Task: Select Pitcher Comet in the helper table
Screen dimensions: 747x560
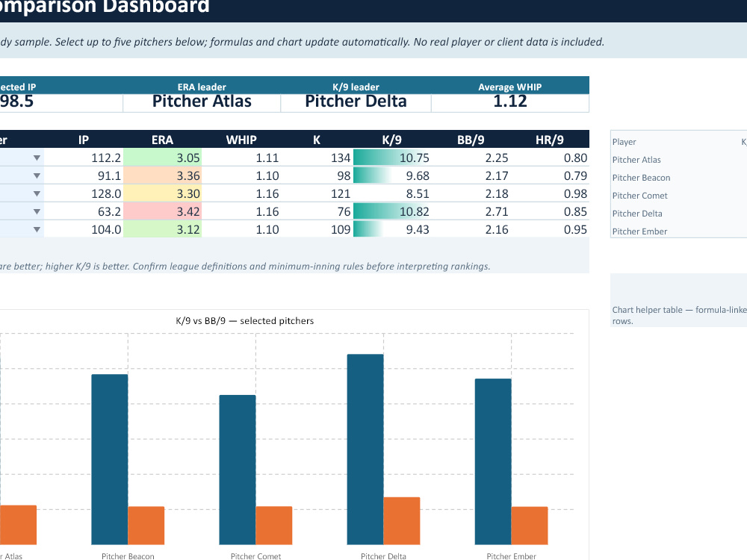Action: pyautogui.click(x=640, y=196)
